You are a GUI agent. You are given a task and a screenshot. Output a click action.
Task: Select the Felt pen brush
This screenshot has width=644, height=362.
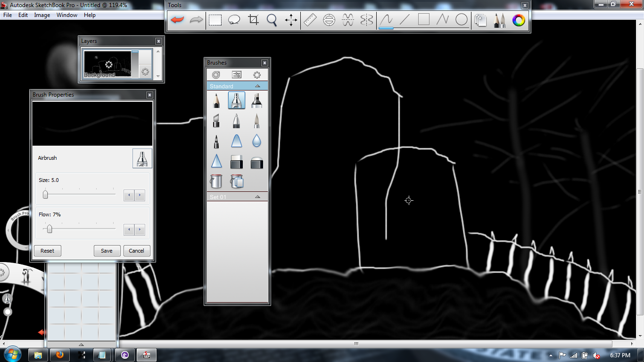216,141
